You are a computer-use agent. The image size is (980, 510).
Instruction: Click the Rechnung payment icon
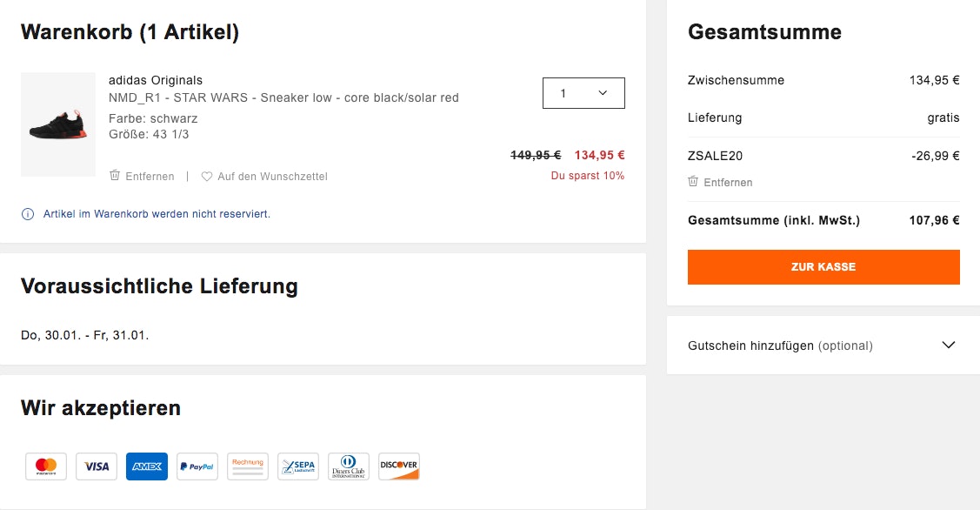click(248, 466)
